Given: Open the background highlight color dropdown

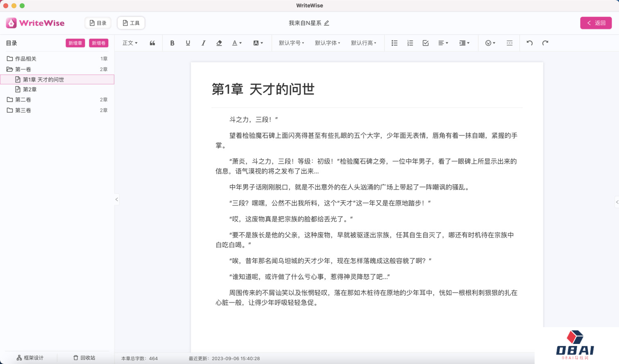Looking at the screenshot, I should click(258, 43).
